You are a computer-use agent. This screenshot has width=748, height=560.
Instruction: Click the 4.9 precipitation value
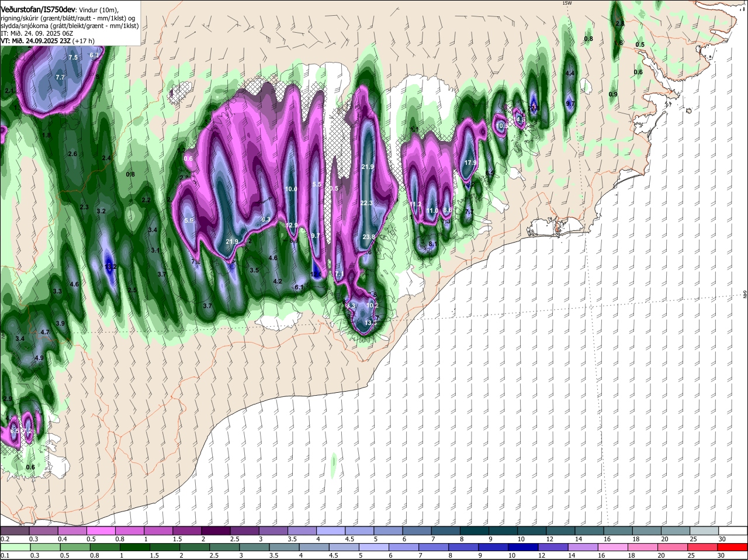pos(39,358)
